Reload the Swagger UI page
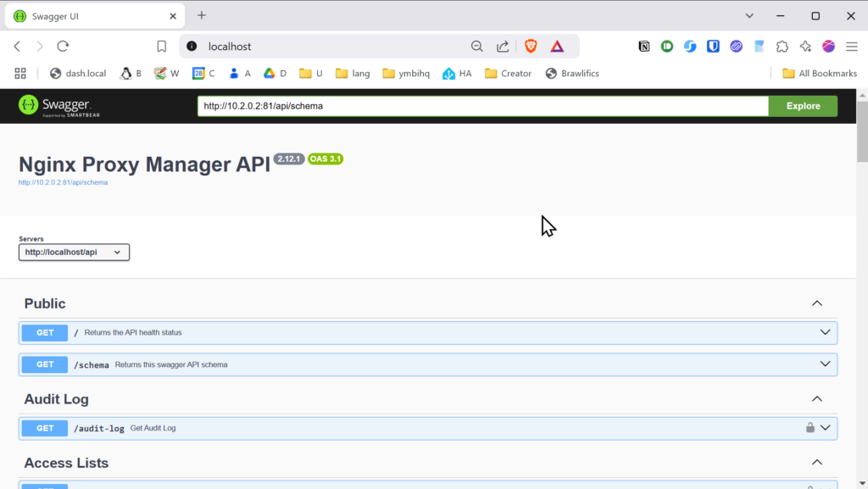The width and height of the screenshot is (868, 489). [x=63, y=47]
